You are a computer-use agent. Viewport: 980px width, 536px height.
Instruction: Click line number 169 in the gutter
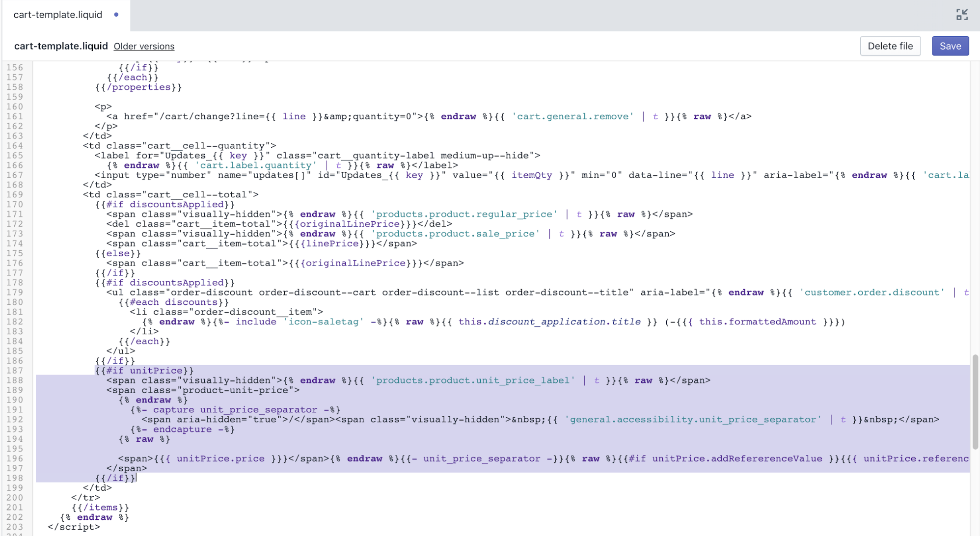pyautogui.click(x=15, y=194)
